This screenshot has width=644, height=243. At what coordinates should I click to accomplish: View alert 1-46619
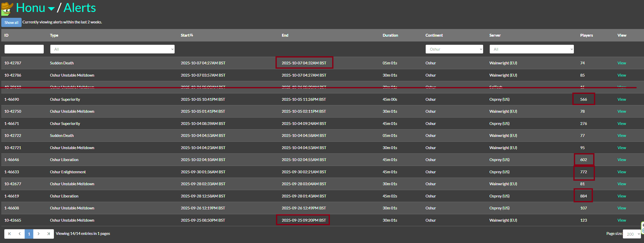[622, 196]
